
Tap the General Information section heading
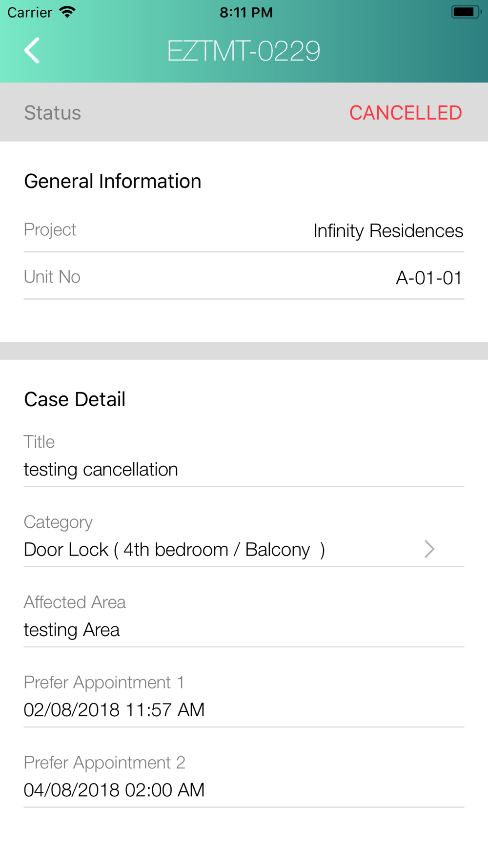tap(113, 181)
